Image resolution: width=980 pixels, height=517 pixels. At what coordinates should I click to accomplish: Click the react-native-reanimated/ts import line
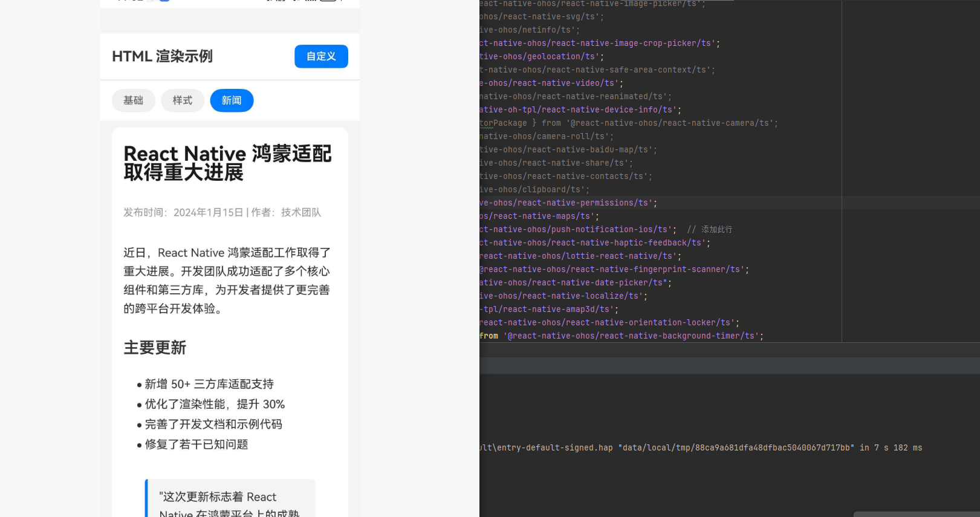pos(575,96)
